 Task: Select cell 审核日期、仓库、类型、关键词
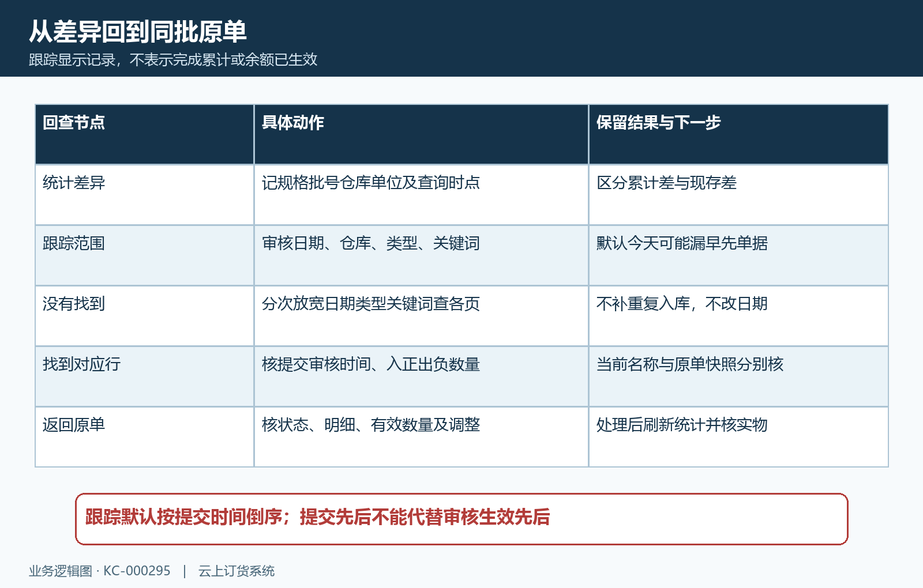(421, 255)
